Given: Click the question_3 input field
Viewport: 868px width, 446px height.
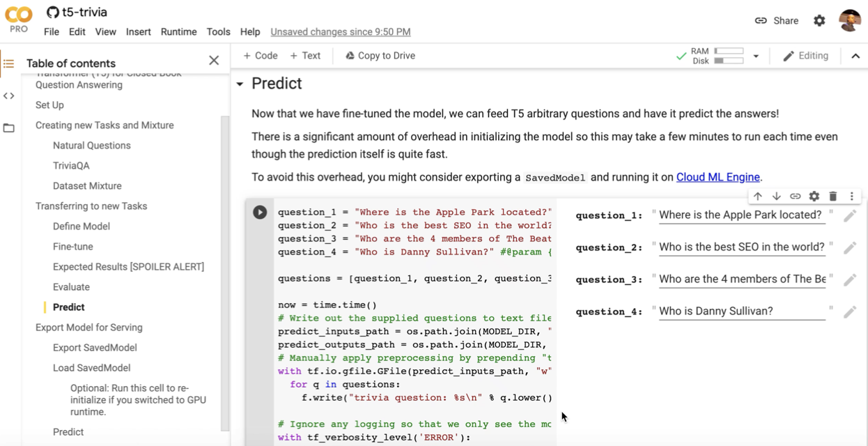Looking at the screenshot, I should (742, 279).
